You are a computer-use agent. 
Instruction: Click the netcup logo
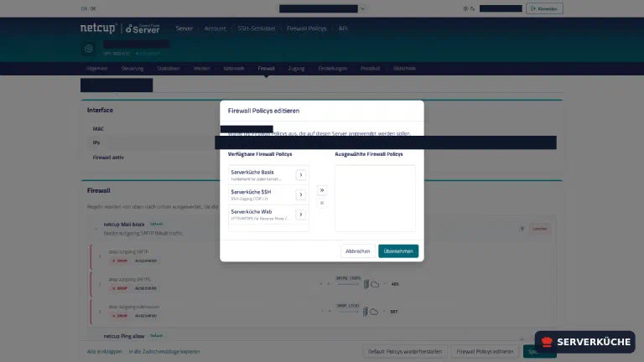tap(98, 28)
